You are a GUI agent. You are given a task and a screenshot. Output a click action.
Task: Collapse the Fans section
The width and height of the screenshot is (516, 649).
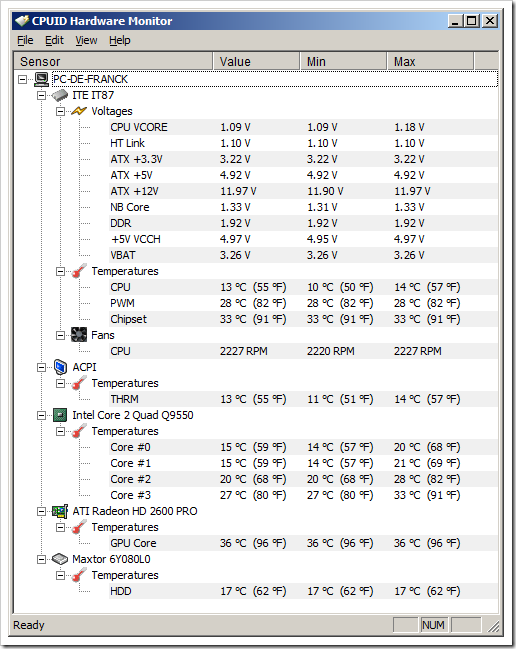tap(60, 335)
